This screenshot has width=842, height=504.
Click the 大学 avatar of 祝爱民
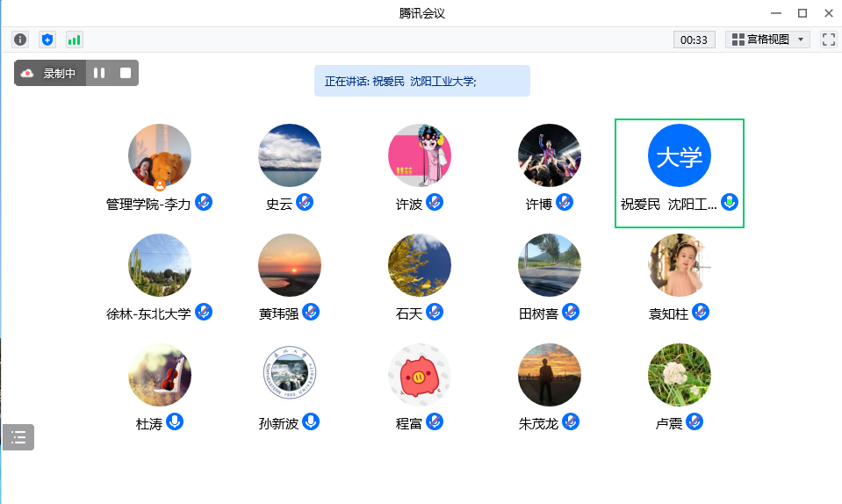click(680, 155)
